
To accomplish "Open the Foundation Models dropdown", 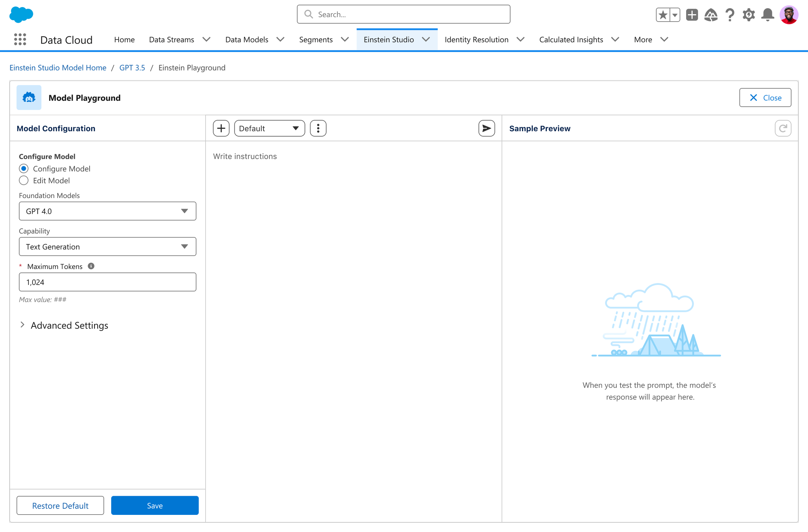I will coord(107,211).
